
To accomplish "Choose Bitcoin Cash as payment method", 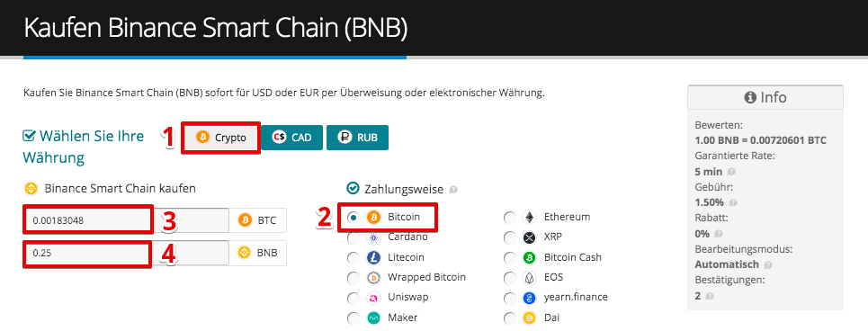I will pyautogui.click(x=510, y=257).
